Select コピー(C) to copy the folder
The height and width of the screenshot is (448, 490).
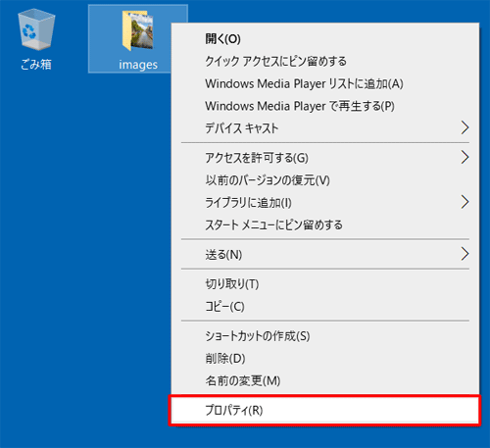tap(325, 306)
